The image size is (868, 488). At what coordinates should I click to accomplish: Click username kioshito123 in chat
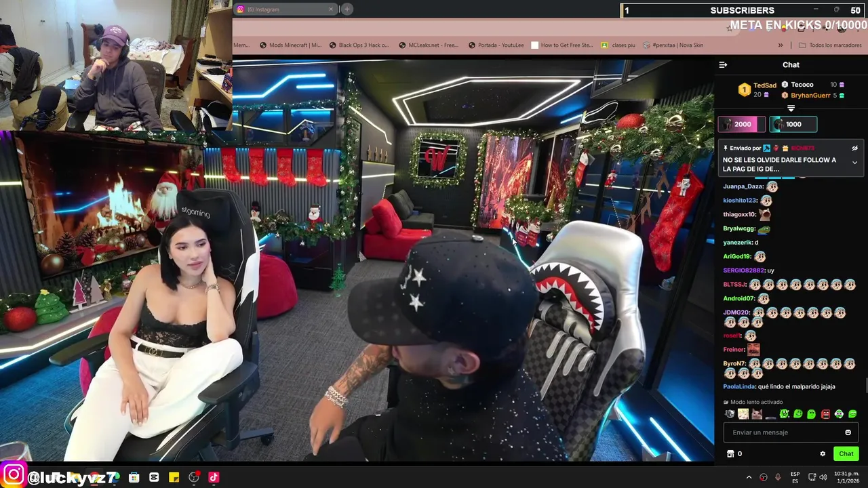740,201
